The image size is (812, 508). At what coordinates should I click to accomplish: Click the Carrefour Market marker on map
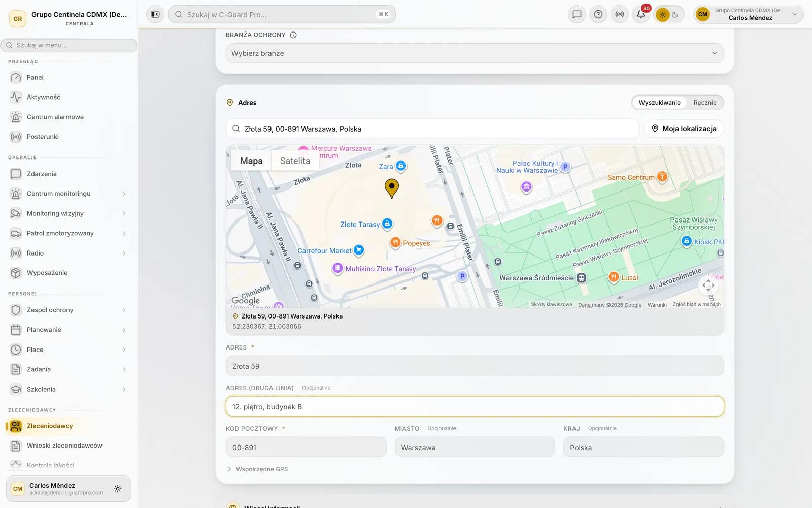coord(359,250)
